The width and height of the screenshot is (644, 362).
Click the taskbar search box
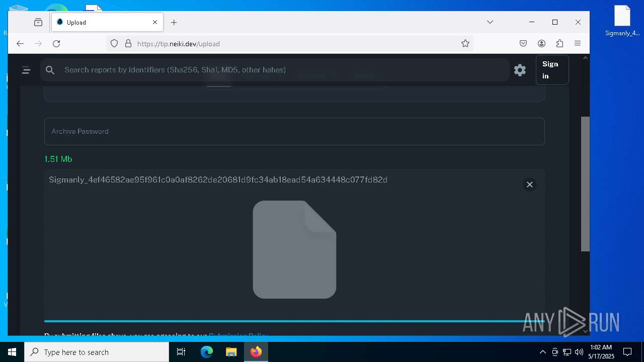click(x=97, y=352)
